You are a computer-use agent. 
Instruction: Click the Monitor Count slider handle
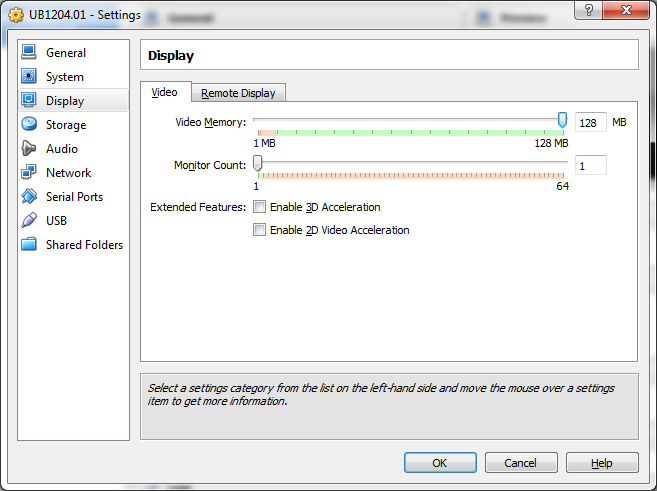pos(257,163)
